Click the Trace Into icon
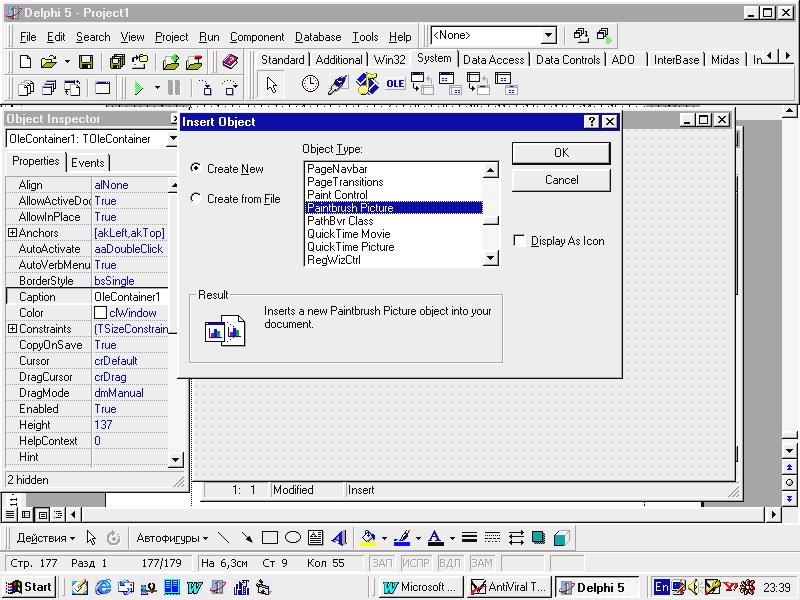The width and height of the screenshot is (800, 600). [207, 88]
